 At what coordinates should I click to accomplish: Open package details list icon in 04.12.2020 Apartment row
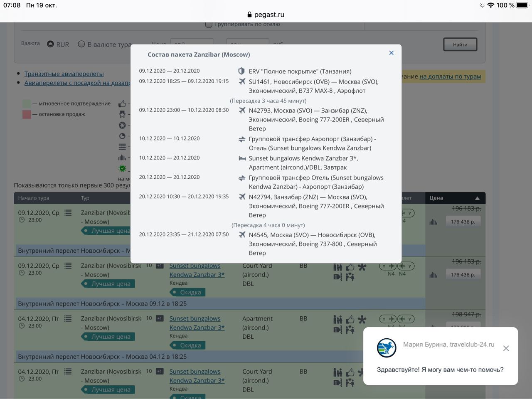(x=68, y=318)
